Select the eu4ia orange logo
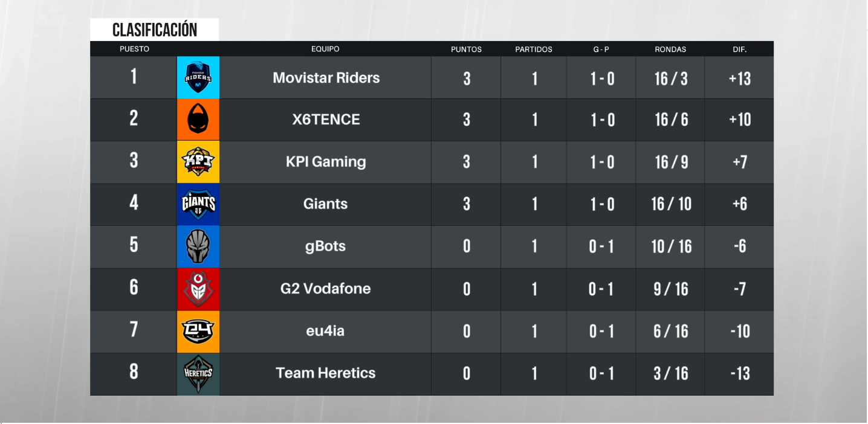The image size is (868, 424). click(x=198, y=331)
